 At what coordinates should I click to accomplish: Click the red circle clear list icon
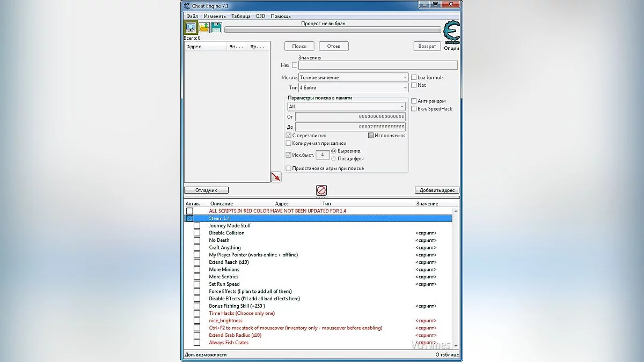click(321, 190)
